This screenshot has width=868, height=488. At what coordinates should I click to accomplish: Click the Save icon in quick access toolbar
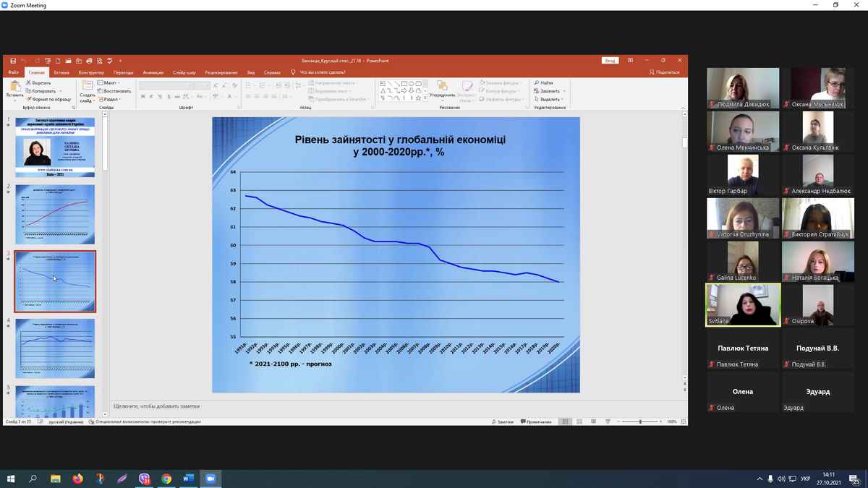(x=13, y=61)
